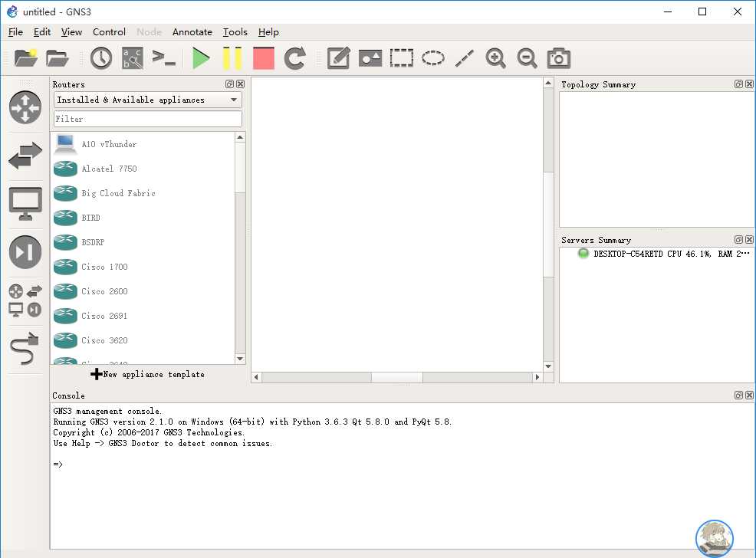Click appliance list scroll-up arrow

click(240, 137)
